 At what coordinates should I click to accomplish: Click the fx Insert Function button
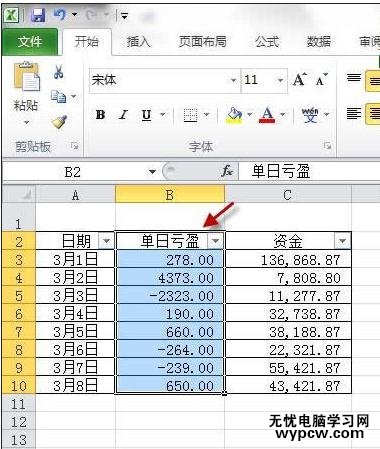[x=227, y=171]
